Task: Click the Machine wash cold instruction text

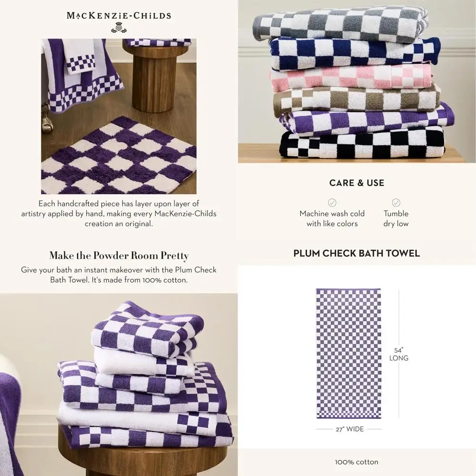Action: click(332, 218)
